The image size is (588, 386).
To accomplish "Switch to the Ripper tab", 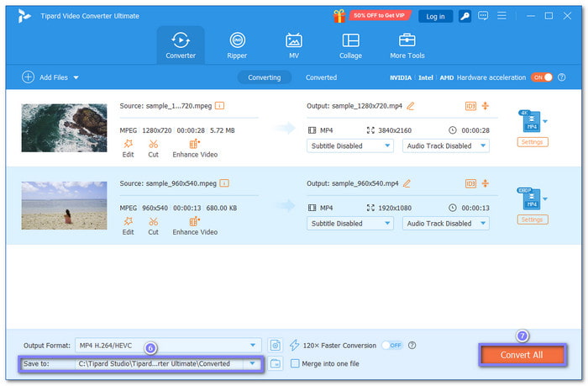I will 237,45.
